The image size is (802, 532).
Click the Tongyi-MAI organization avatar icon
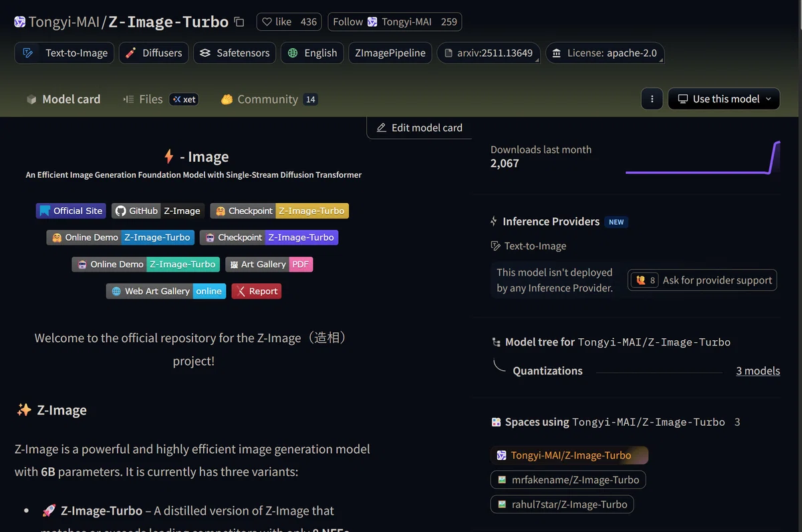[20, 22]
